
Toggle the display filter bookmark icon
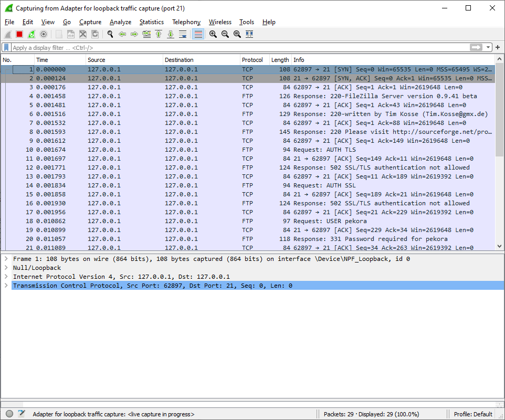tap(5, 47)
